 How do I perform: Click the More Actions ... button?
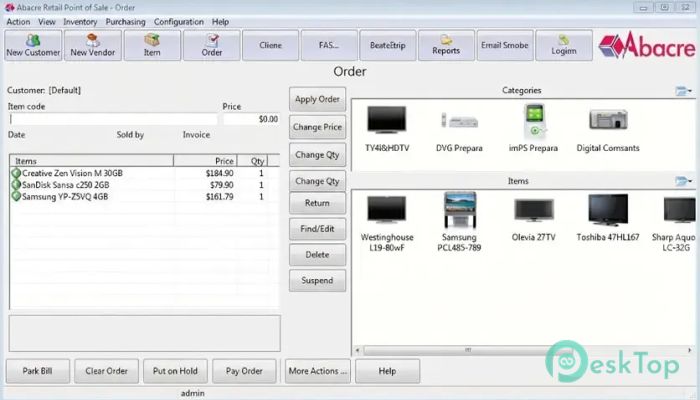tap(317, 371)
